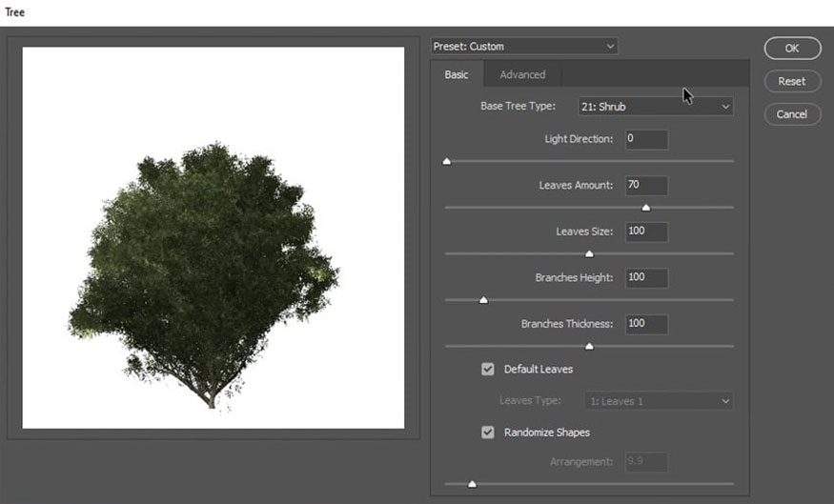
Task: Click the Branches Thickness value field
Action: tap(646, 324)
